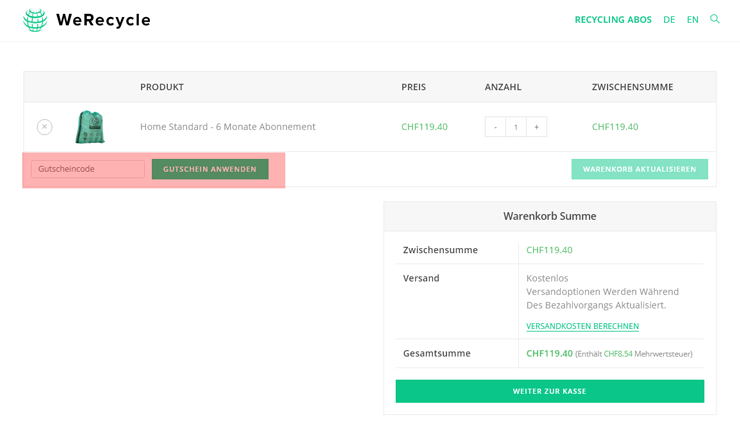
Task: Click the product price in the Preis column
Action: 424,127
